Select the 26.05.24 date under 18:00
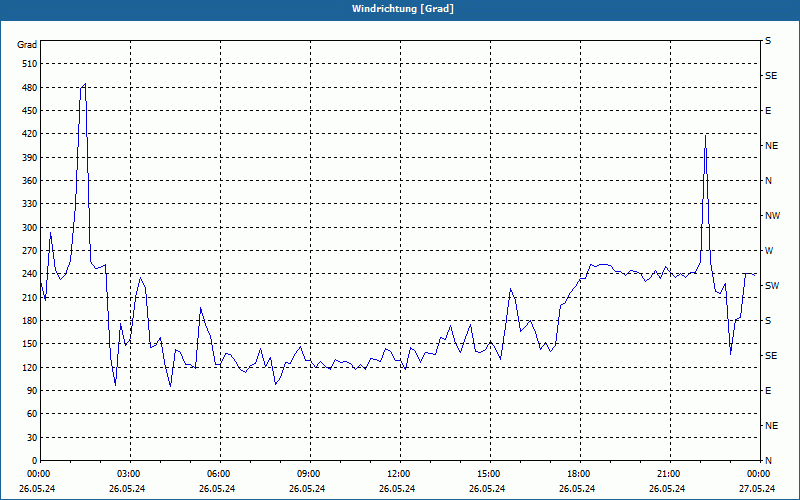The width and height of the screenshot is (800, 500). point(577,489)
